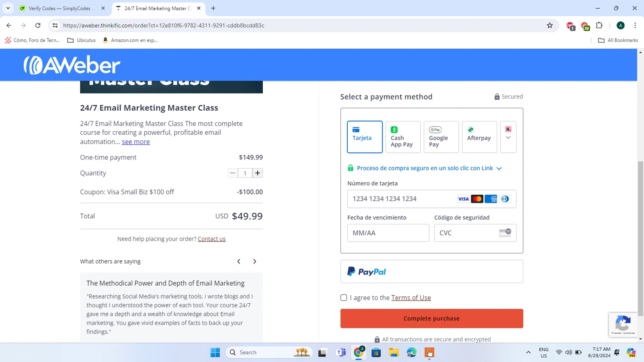The height and width of the screenshot is (362, 644).
Task: Click the AWeber logo in header
Action: (72, 65)
